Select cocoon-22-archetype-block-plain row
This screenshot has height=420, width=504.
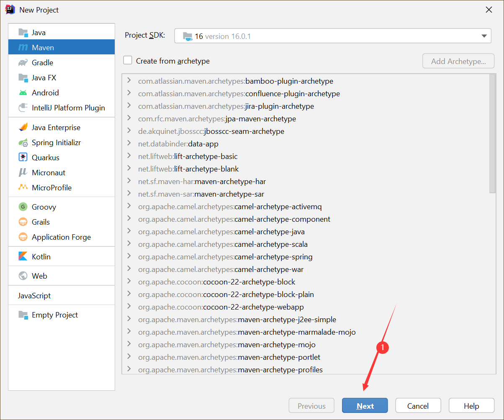click(x=306, y=295)
